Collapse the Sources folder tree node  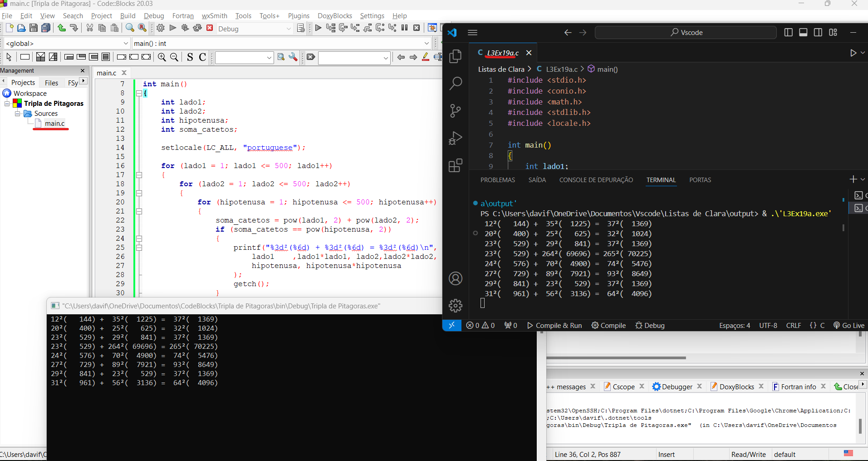pos(18,114)
